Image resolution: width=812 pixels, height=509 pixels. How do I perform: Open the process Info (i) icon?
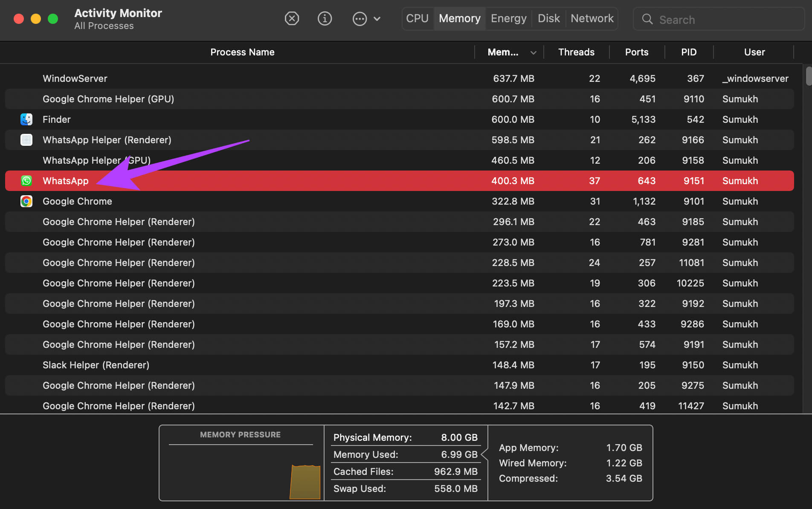click(325, 19)
